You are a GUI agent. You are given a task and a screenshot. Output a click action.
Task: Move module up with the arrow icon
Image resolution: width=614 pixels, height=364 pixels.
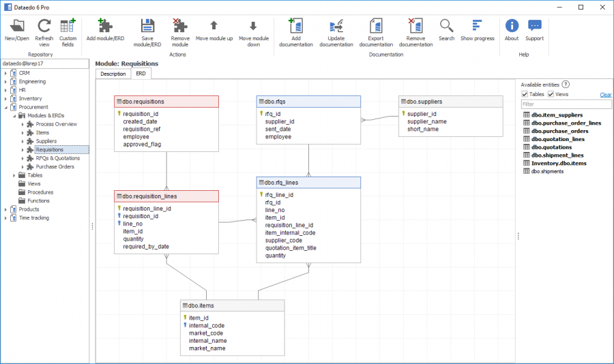click(x=214, y=26)
